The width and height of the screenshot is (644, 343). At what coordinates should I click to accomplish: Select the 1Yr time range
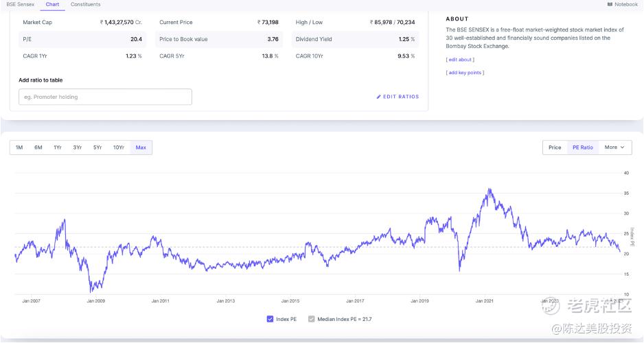click(58, 147)
